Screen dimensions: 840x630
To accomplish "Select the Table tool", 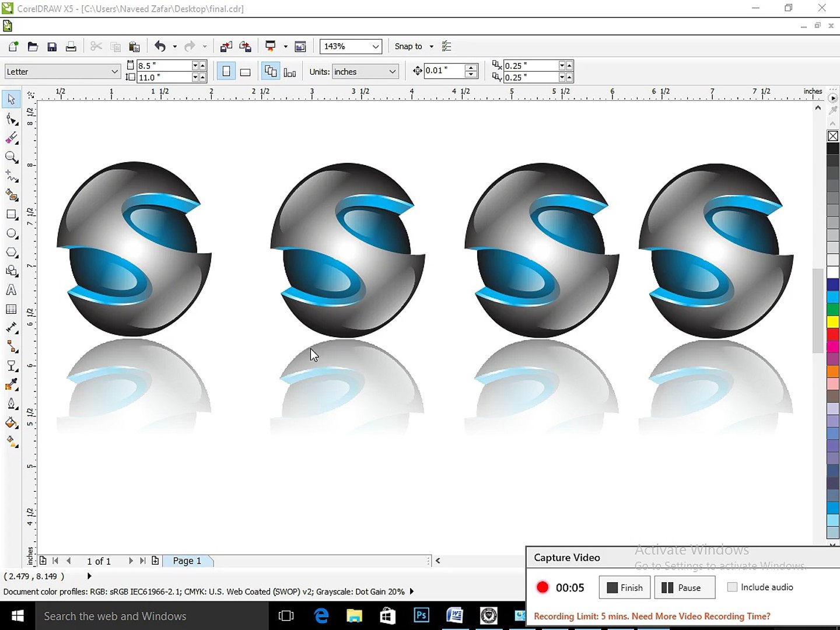I will click(x=11, y=309).
